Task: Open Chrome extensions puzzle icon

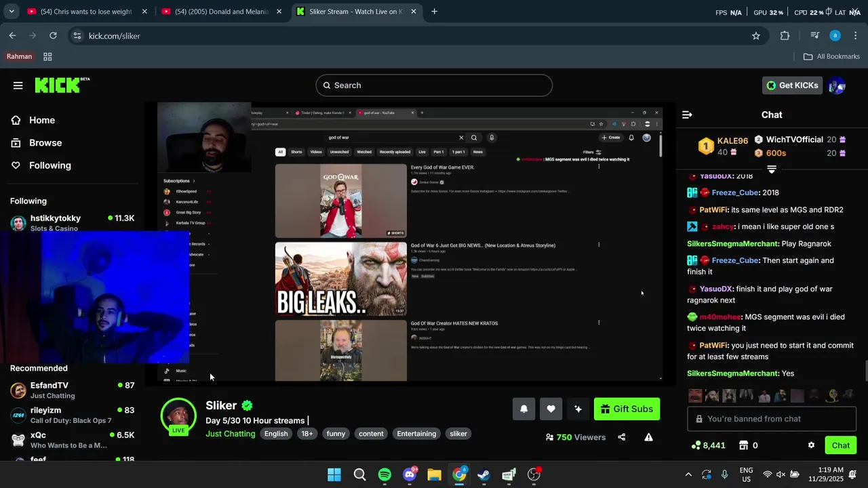Action: (x=785, y=36)
